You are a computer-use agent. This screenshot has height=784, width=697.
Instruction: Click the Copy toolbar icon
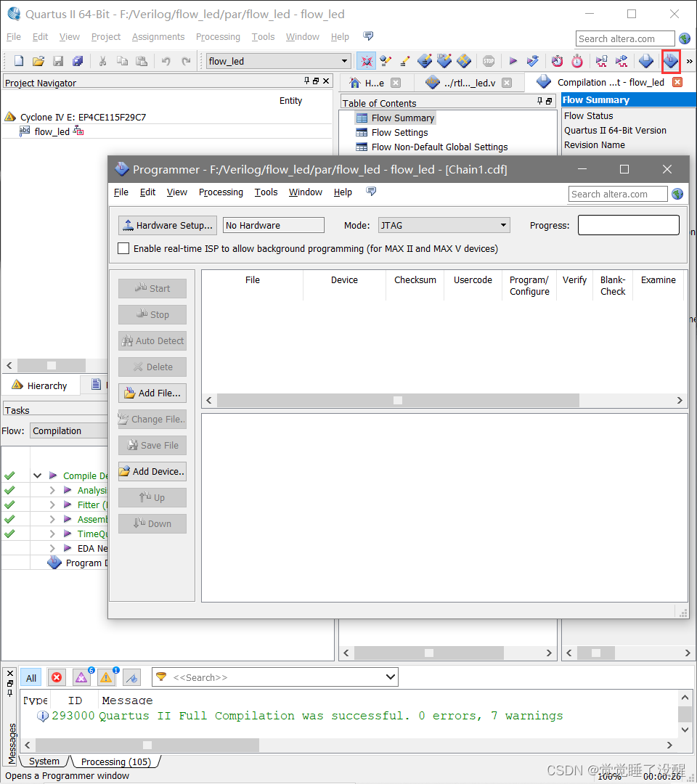click(122, 61)
